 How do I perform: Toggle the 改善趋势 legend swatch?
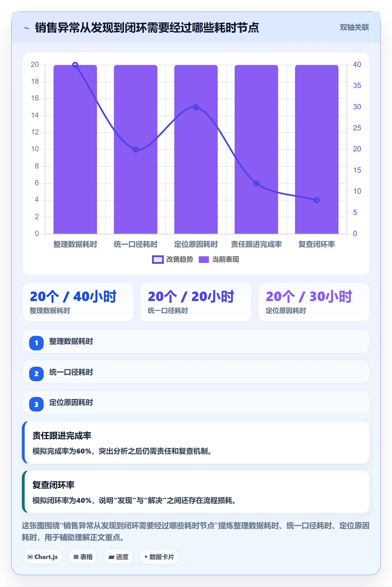tap(158, 260)
